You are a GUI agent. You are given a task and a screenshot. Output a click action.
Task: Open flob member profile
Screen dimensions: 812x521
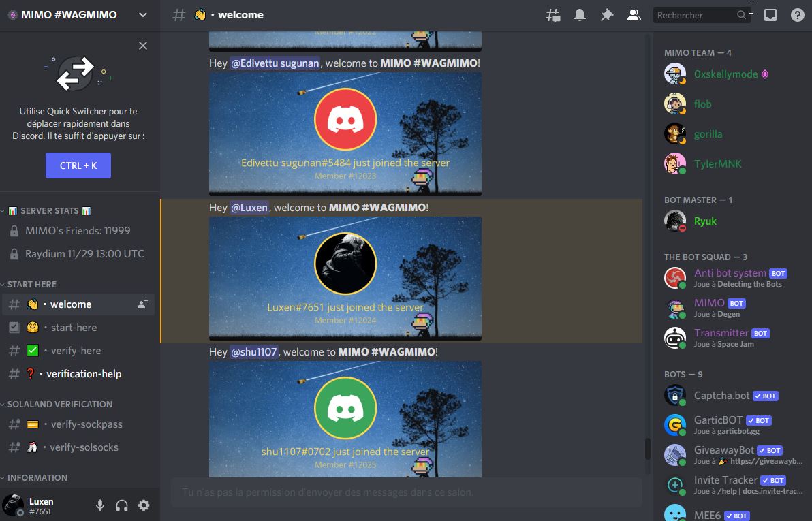click(x=732, y=104)
